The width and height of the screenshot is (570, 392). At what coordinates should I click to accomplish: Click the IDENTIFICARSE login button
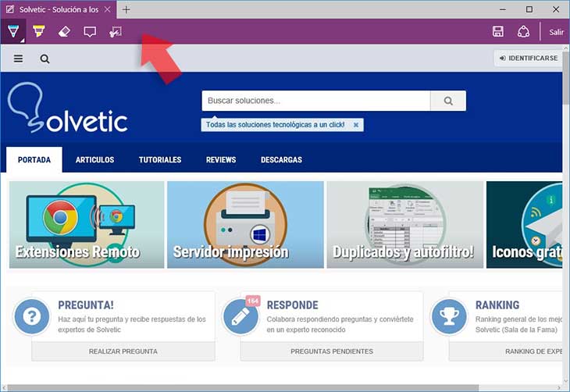tap(529, 59)
